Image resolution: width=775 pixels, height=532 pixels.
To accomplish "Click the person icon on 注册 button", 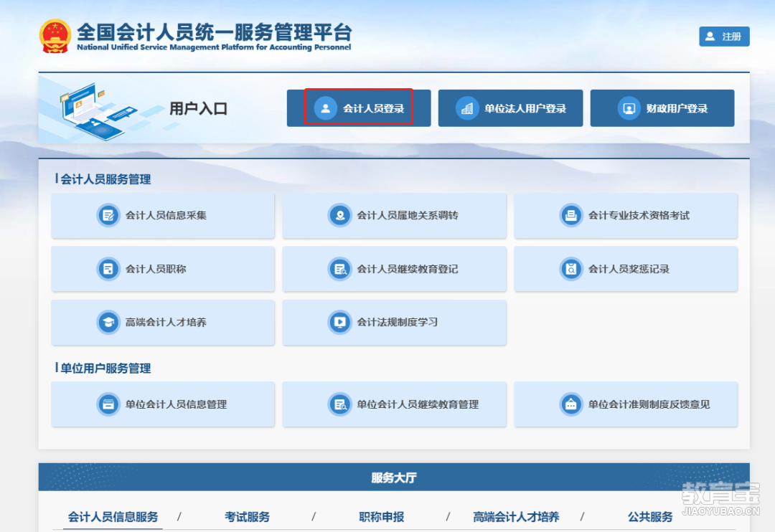I will [710, 37].
